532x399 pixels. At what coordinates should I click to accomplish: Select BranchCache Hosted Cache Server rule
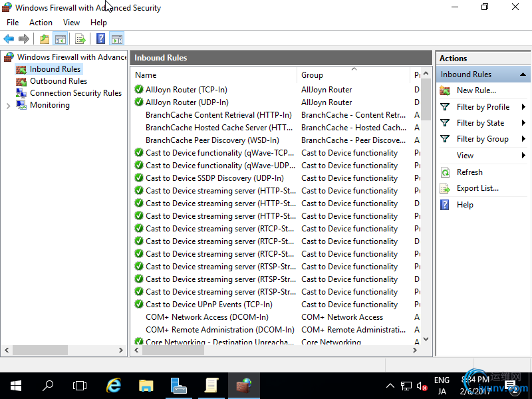tap(219, 128)
